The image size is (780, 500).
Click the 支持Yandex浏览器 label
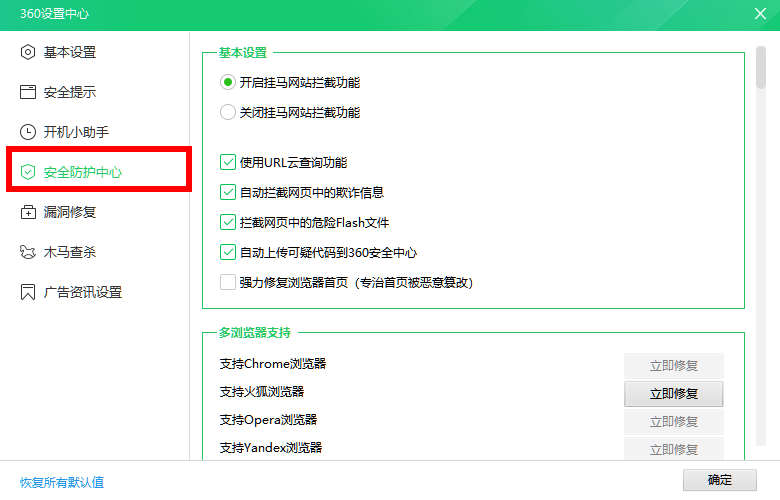pos(271,447)
